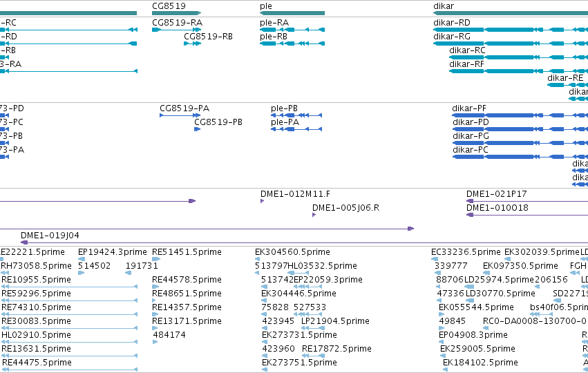Select the dikar-PC protein label

(471, 150)
